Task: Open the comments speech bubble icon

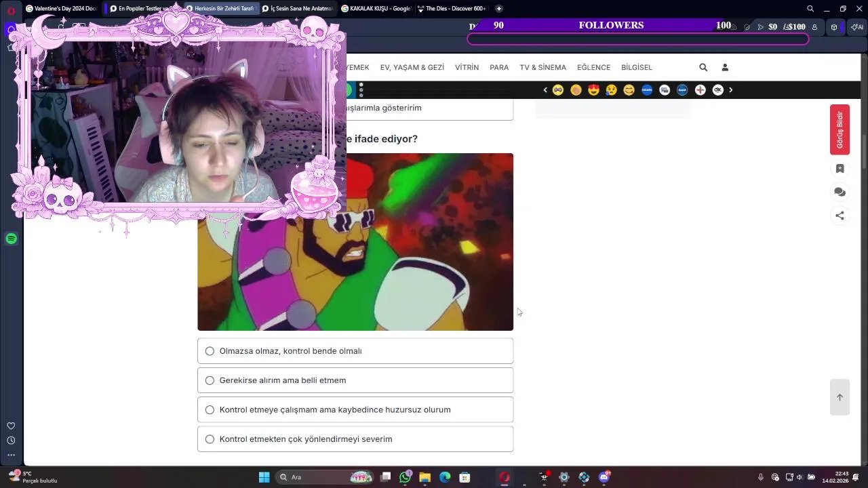Action: (x=840, y=192)
